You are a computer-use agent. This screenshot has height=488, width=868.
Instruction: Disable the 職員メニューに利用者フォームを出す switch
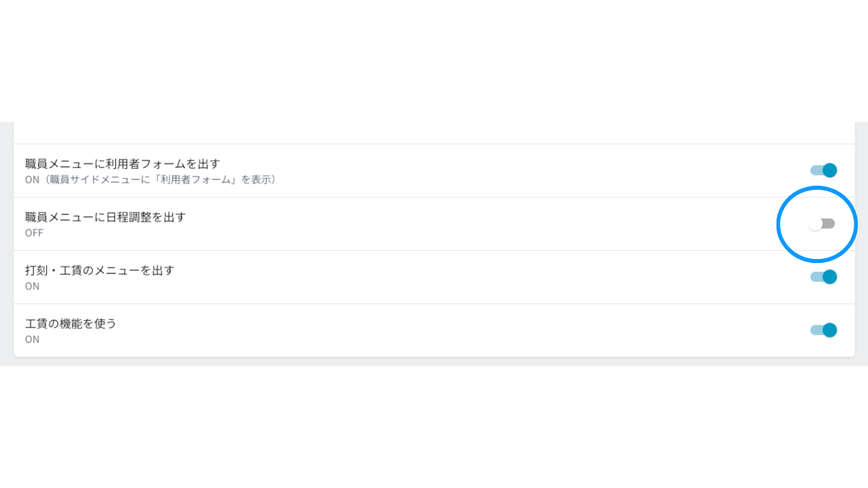pos(823,170)
